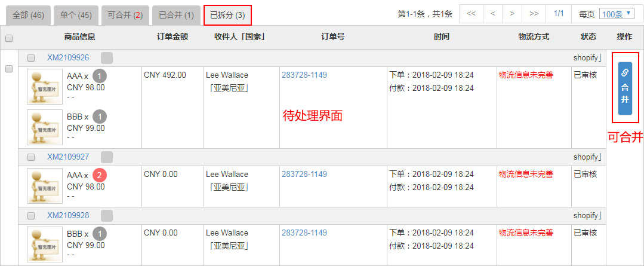
Task: Check the box next to XM2109926
Action: 31,58
